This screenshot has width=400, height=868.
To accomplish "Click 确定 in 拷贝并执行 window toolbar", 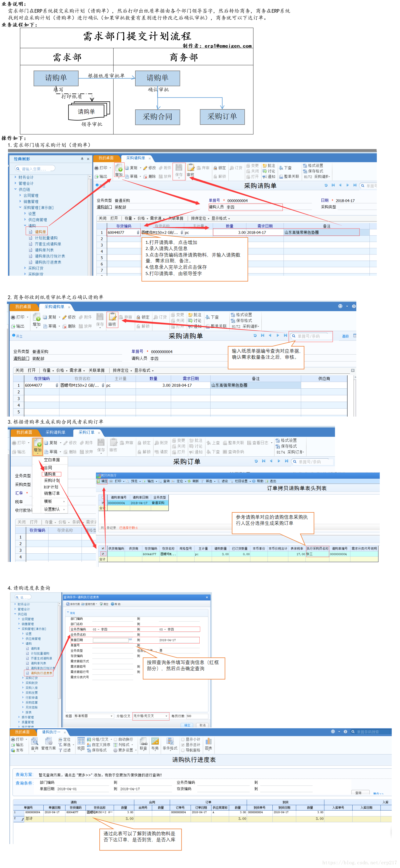I will [103, 481].
